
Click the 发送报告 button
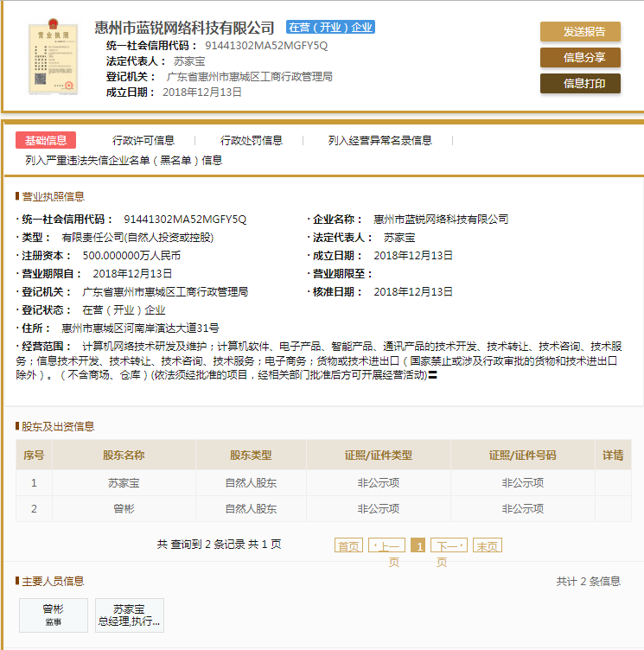(x=580, y=32)
